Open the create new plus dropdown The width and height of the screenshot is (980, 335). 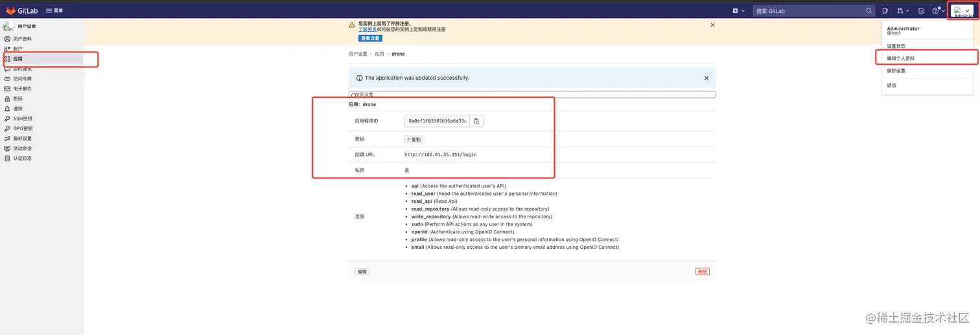738,10
